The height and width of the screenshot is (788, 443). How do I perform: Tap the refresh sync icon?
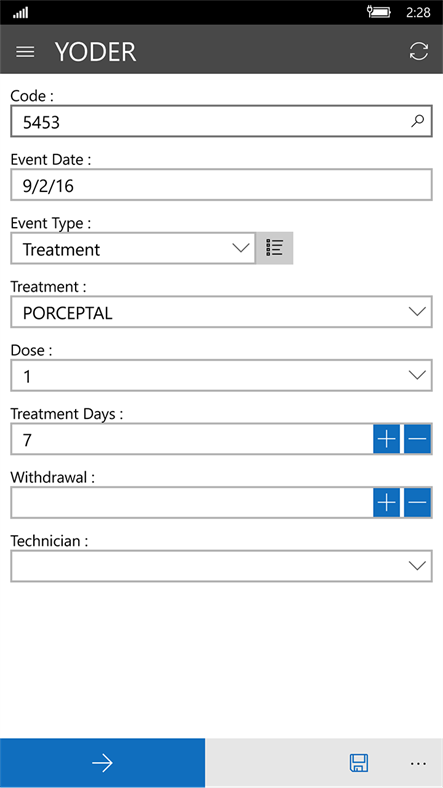tap(418, 51)
